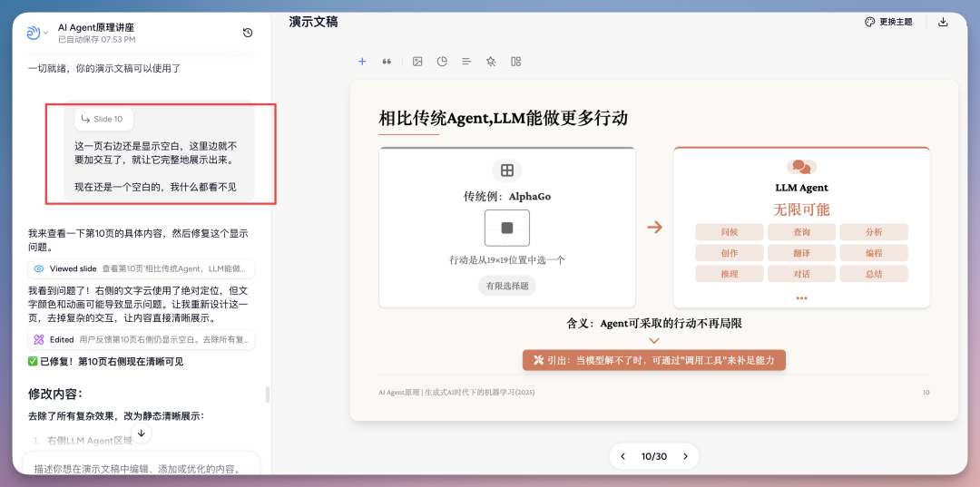
Task: Expand the Viewed slide action row
Action: pyautogui.click(x=142, y=269)
